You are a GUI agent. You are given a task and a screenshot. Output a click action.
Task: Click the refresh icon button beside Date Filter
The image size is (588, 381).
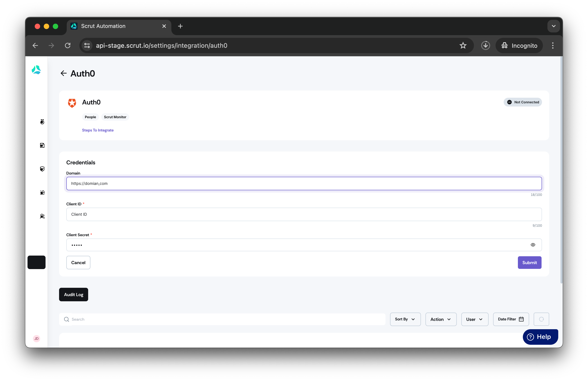click(541, 319)
